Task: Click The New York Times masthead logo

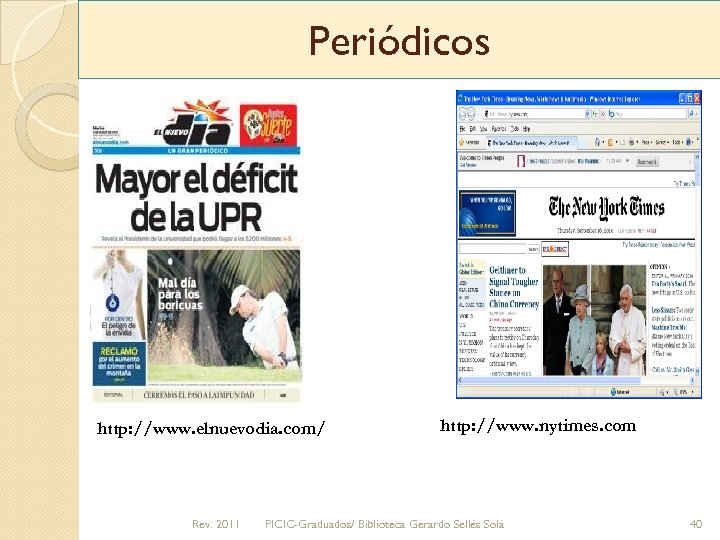Action: tap(607, 208)
